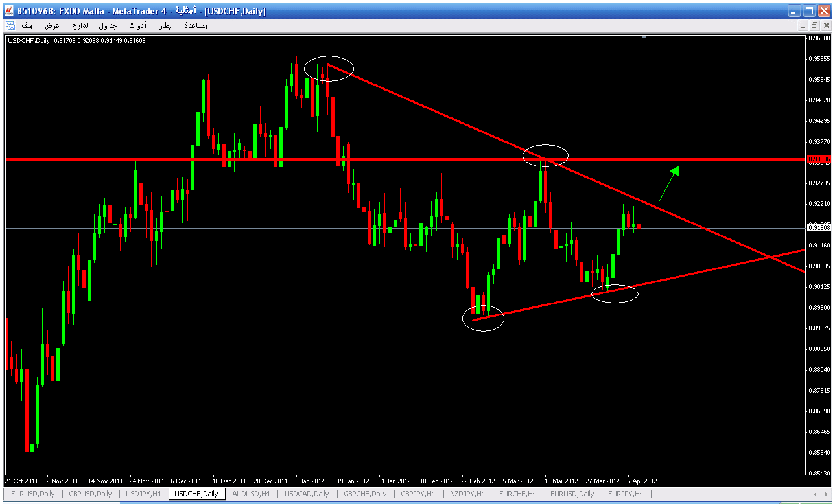
Task: Minimize the MetaTrader 4 main window
Action: click(x=795, y=10)
